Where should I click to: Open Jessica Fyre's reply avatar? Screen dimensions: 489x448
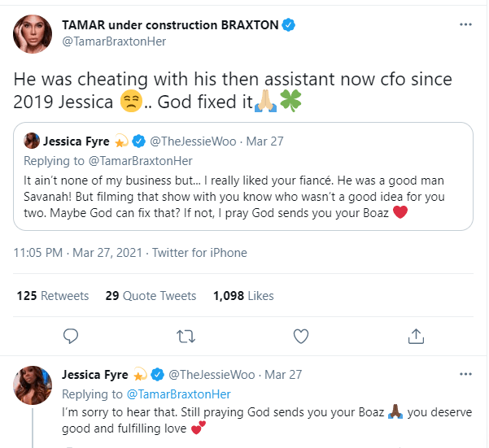pos(33,384)
